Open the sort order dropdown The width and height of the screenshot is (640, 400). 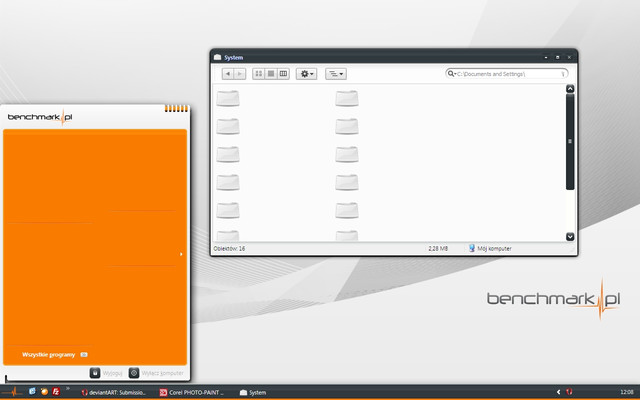(336, 74)
